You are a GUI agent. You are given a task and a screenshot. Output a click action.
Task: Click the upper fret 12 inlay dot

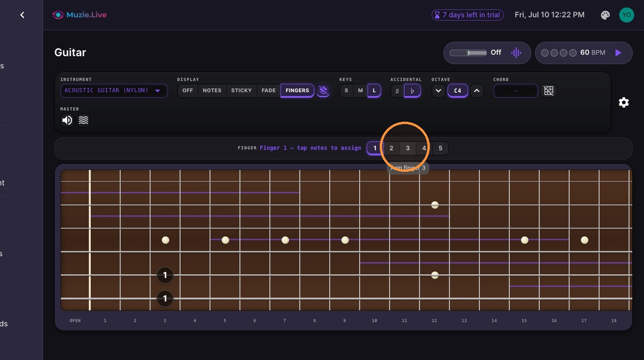click(x=434, y=205)
